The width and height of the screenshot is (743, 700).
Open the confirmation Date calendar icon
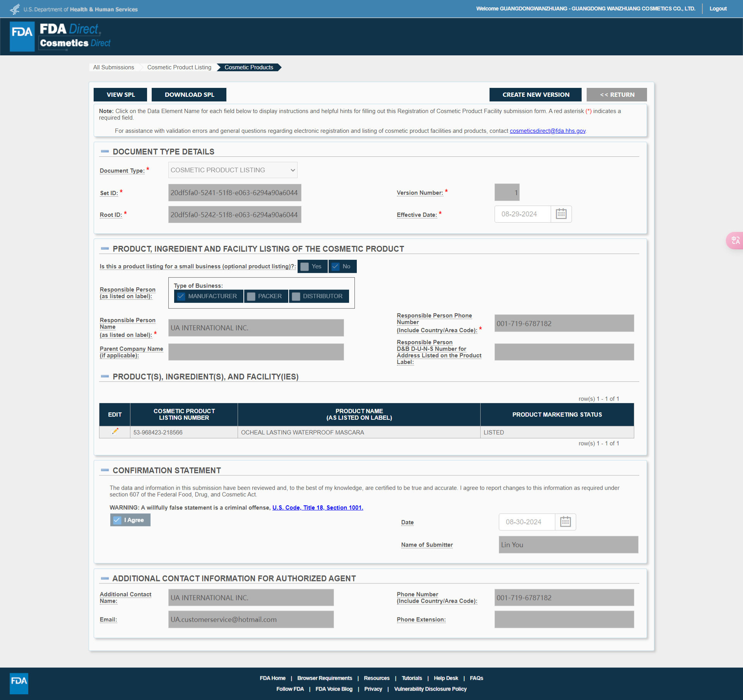[x=565, y=522]
